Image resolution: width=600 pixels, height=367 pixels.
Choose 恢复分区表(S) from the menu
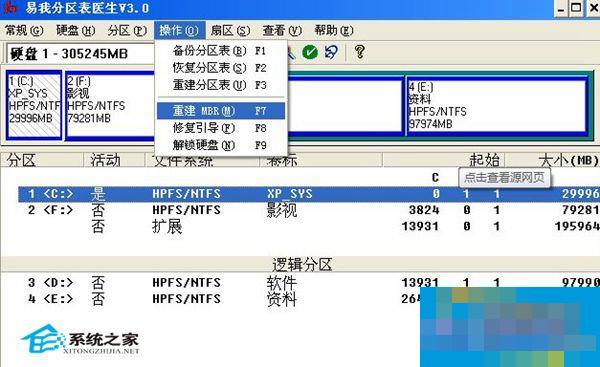pos(221,68)
